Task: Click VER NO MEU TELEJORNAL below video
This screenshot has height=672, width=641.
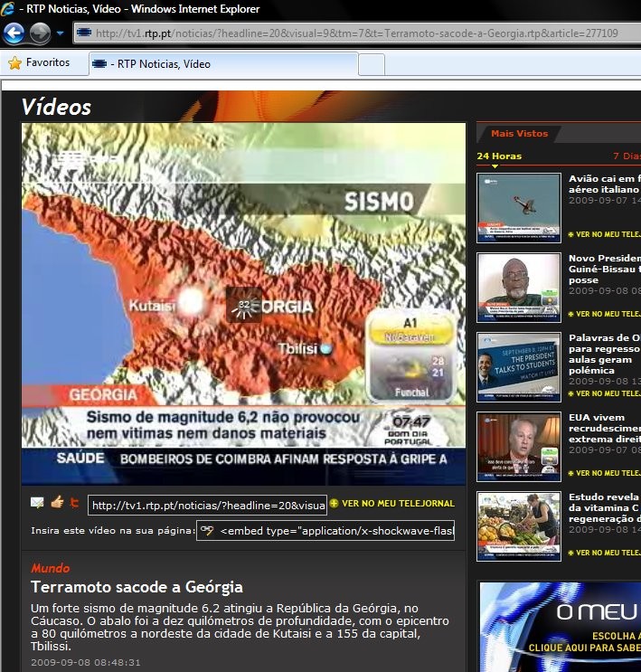Action: click(398, 504)
